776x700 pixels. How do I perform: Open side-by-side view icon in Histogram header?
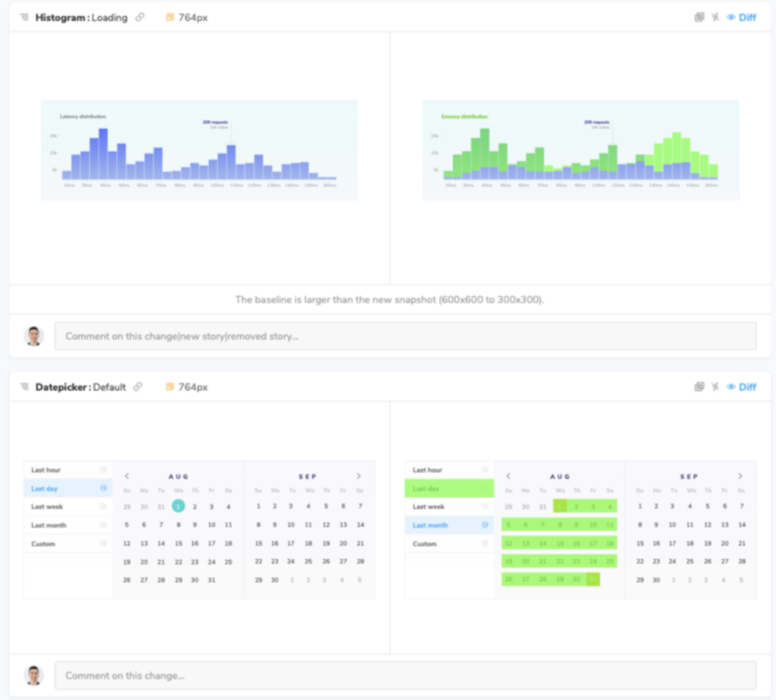point(700,18)
